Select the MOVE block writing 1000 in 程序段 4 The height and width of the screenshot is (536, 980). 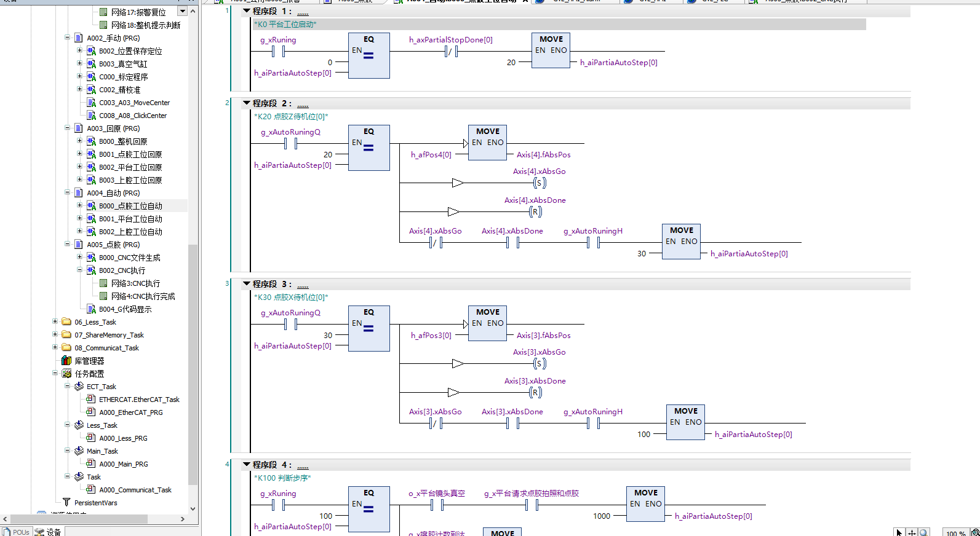[646, 504]
